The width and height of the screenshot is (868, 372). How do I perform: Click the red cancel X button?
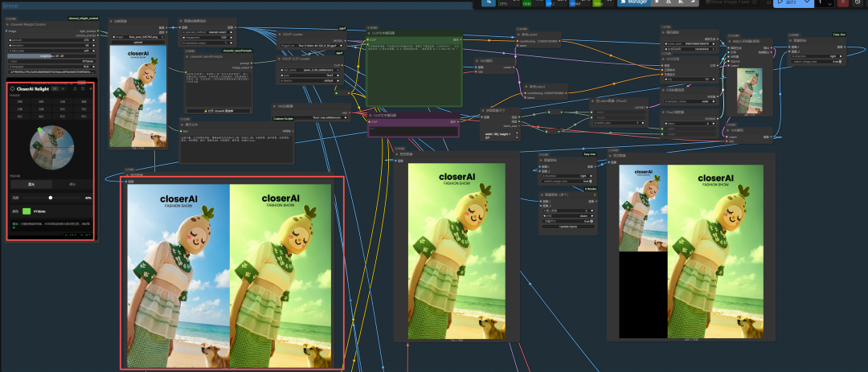coord(842,2)
